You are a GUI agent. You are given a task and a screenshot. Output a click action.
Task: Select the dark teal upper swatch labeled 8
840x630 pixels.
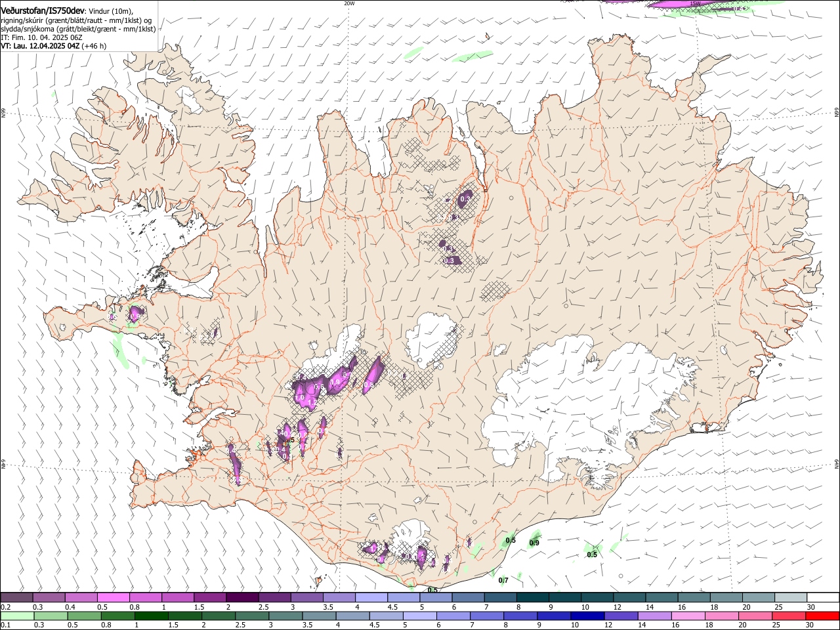point(533,597)
